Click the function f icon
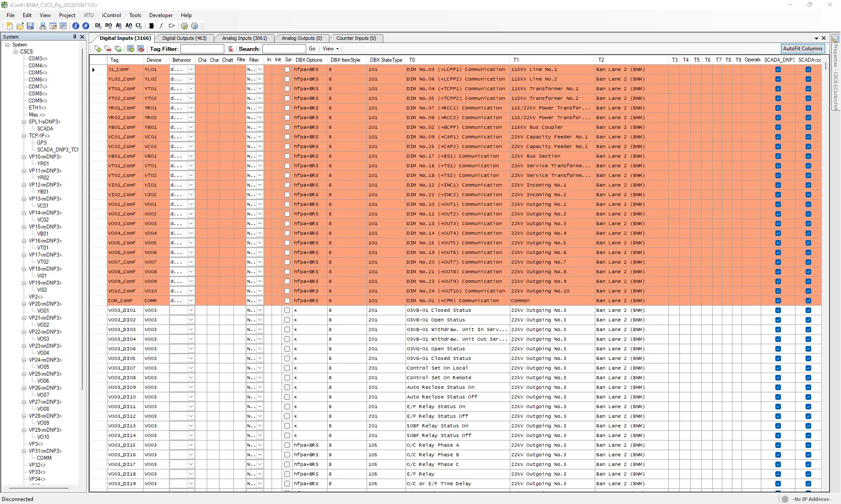 click(x=161, y=26)
